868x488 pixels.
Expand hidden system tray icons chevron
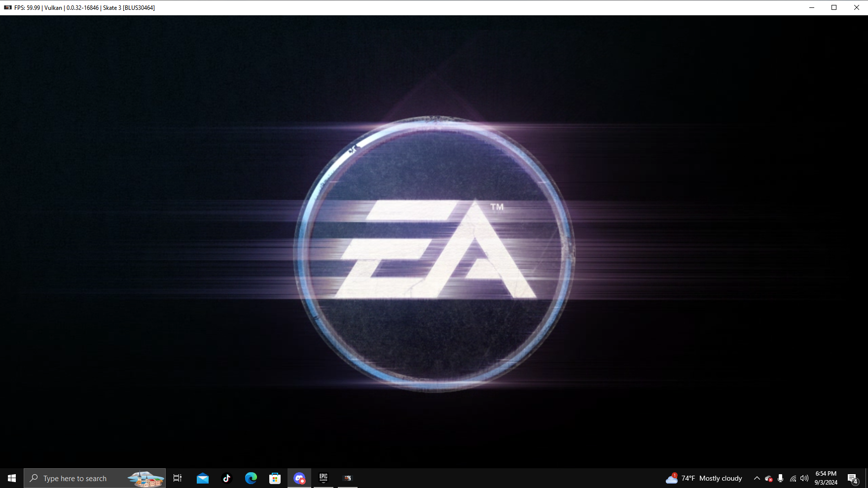pos(757,478)
